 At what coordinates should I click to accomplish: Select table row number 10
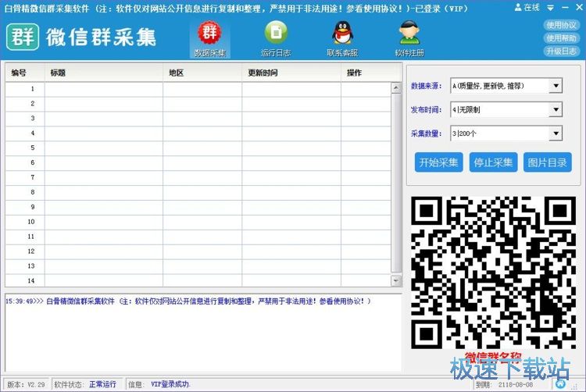[198, 222]
